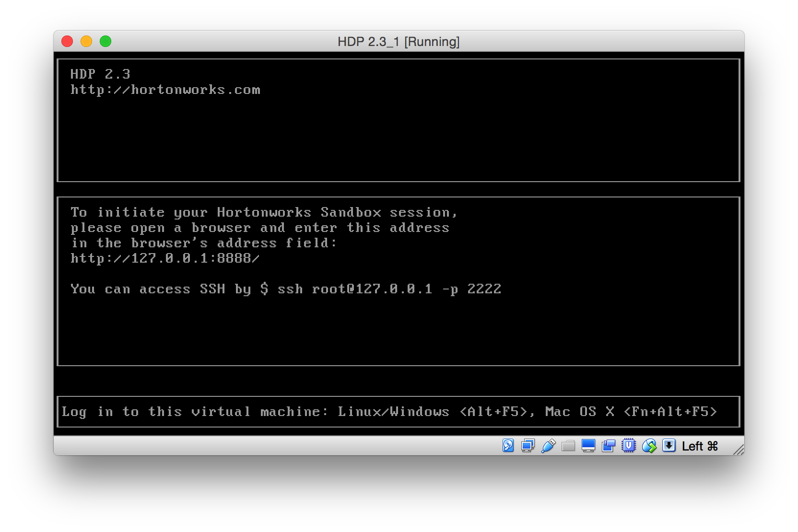This screenshot has height=532, width=798.
Task: Click the HDP 2.3 heading text
Action: [x=100, y=74]
